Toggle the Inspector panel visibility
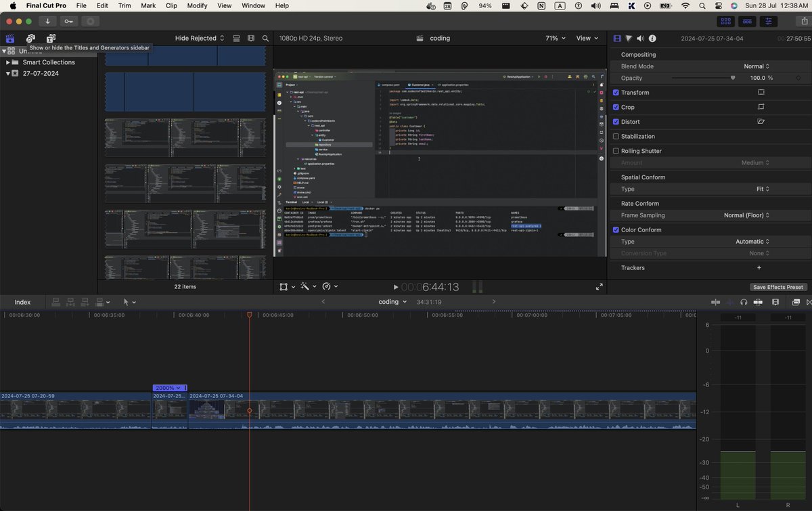 click(x=769, y=21)
